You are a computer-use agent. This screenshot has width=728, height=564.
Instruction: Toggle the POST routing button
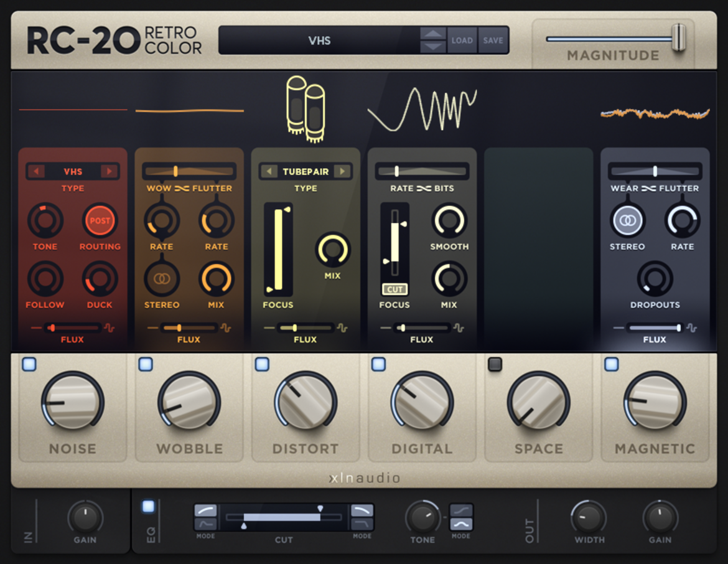pos(100,220)
